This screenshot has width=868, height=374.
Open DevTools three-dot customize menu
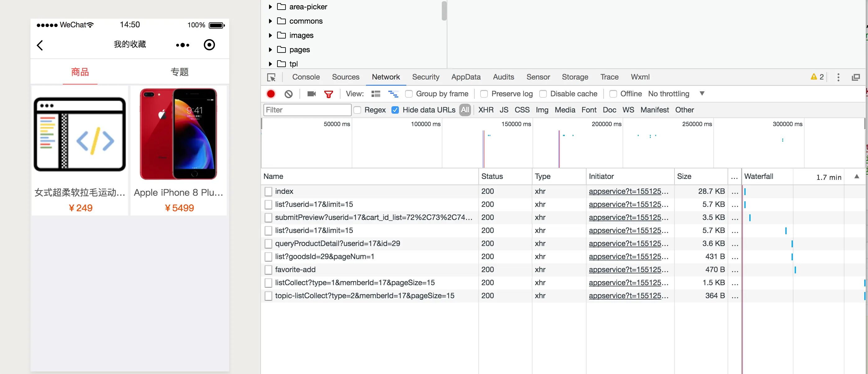click(838, 77)
